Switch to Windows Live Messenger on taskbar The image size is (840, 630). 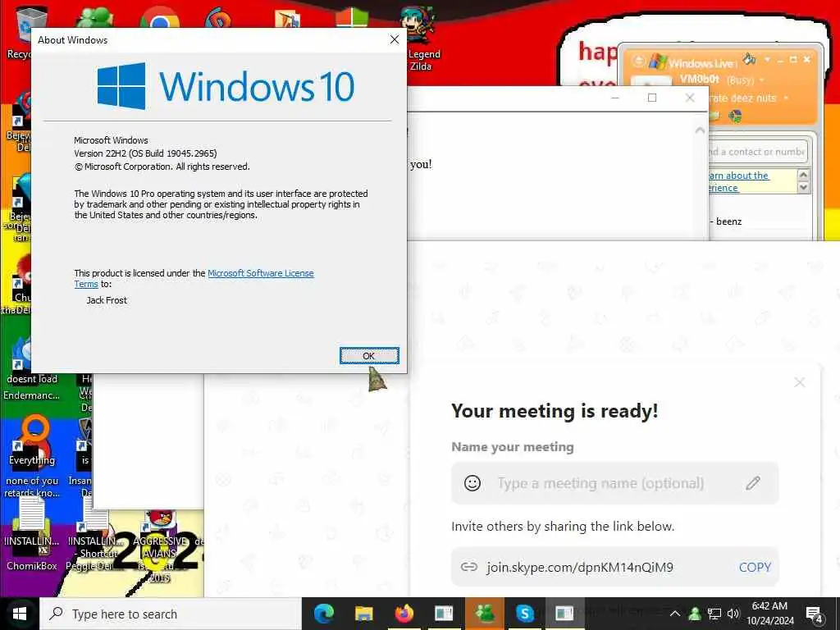coord(485,614)
